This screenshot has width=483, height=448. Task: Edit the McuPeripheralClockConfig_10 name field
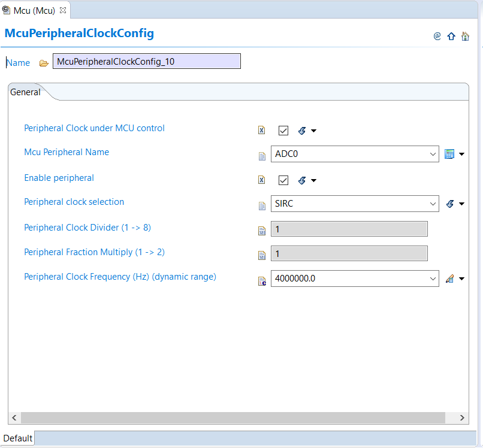tap(147, 61)
